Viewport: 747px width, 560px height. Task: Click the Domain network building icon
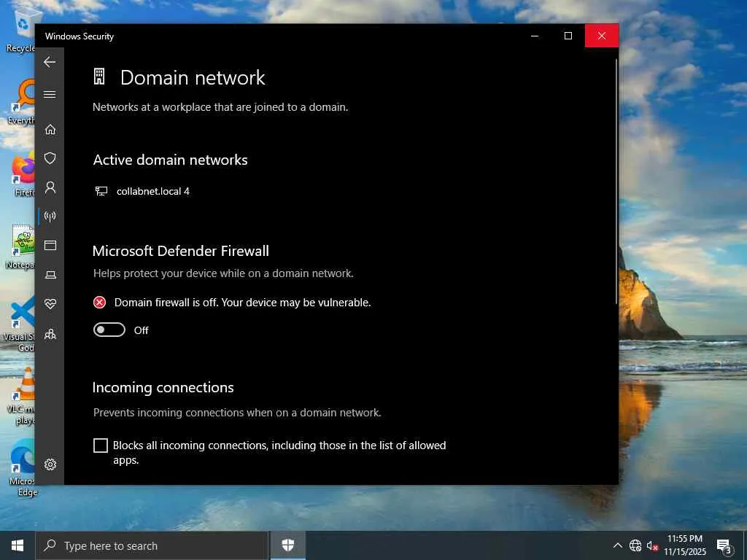click(x=99, y=77)
